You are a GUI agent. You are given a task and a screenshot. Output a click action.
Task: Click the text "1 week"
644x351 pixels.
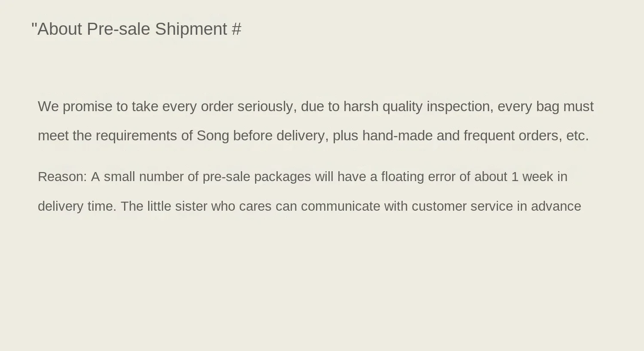click(x=532, y=177)
